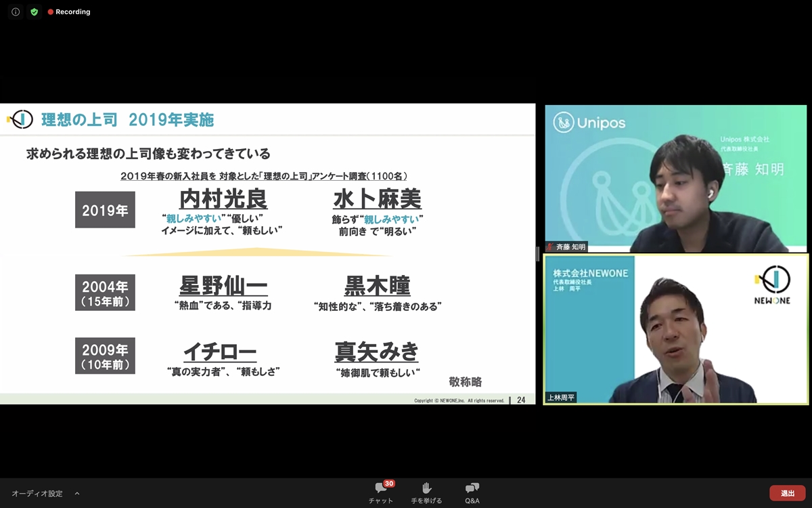
Task: Open the チャット chat panel
Action: (380, 492)
